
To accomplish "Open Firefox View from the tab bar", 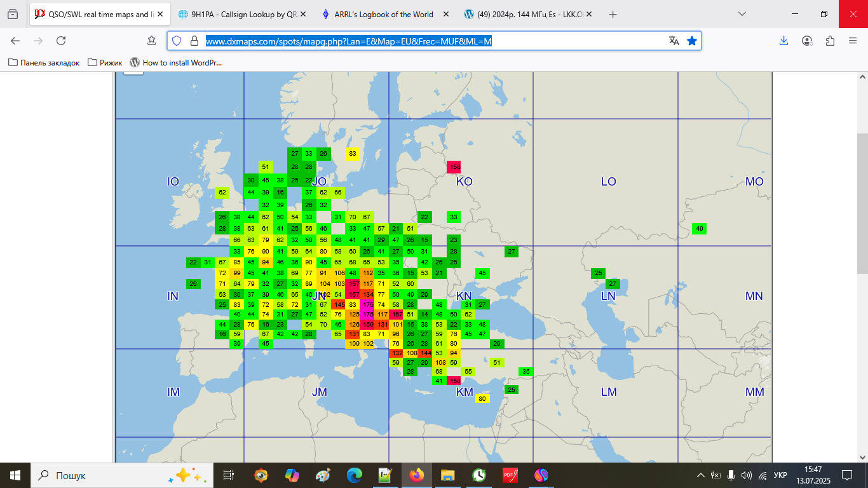I will coord(13,14).
